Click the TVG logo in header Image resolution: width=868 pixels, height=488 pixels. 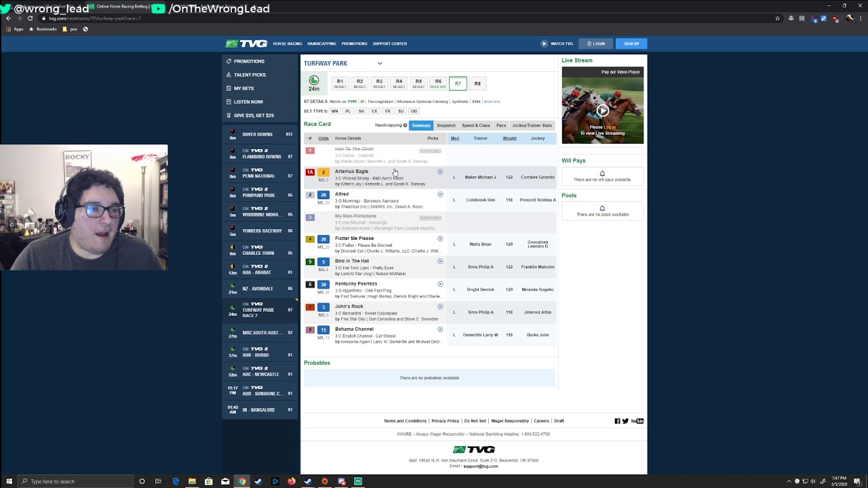tap(246, 43)
